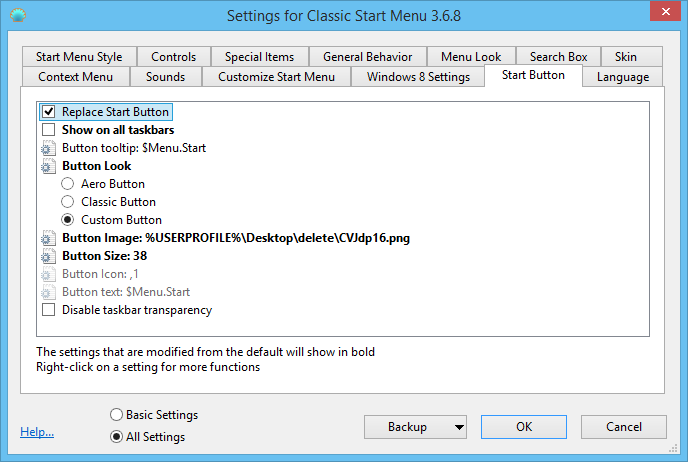The image size is (688, 462).
Task: Enable Disable taskbar transparency checkbox
Action: click(48, 310)
